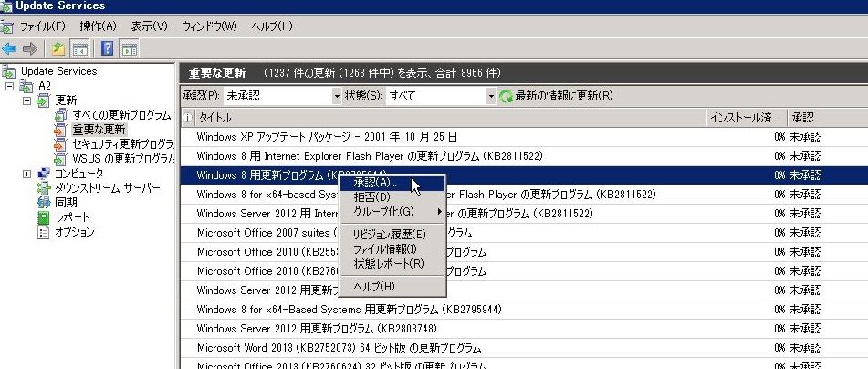The width and height of the screenshot is (868, 369).
Task: Open the ヘルプ(H) menu in menu bar
Action: pyautogui.click(x=272, y=26)
